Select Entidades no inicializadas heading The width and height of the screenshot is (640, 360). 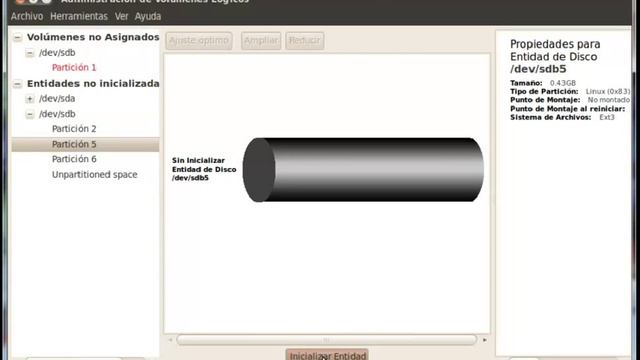[x=93, y=84]
